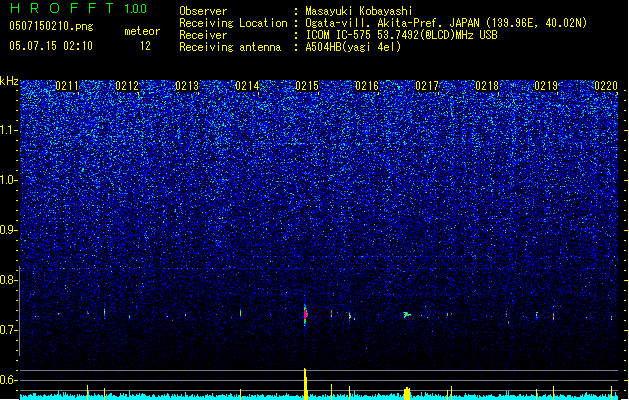Click the cyan meteor echo blob near 0217
Screen dimensions: 629x400
407,315
